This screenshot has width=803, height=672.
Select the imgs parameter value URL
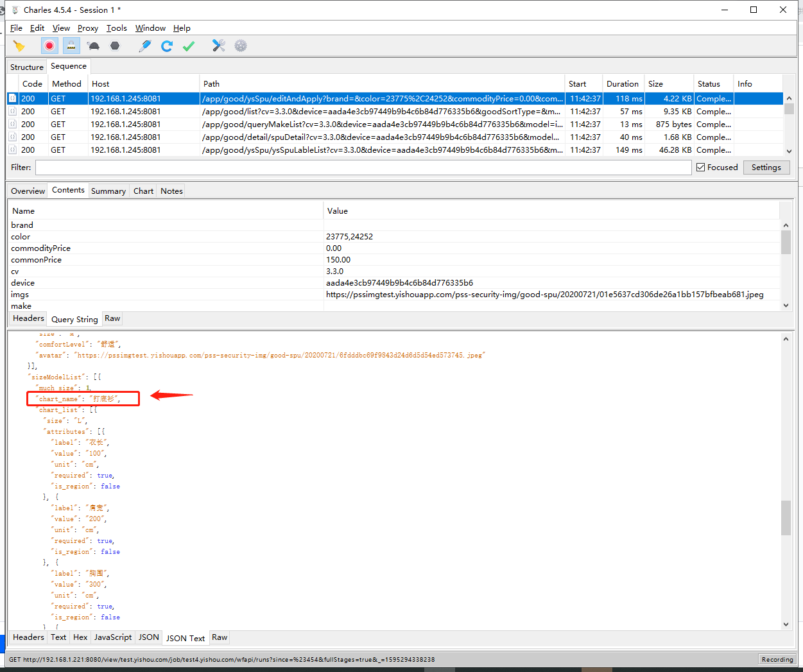[545, 295]
